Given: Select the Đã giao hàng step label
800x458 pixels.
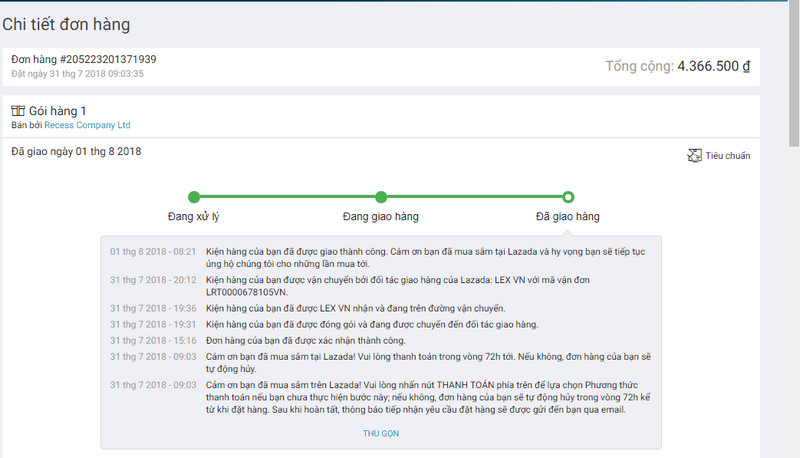Looking at the screenshot, I should tap(568, 216).
